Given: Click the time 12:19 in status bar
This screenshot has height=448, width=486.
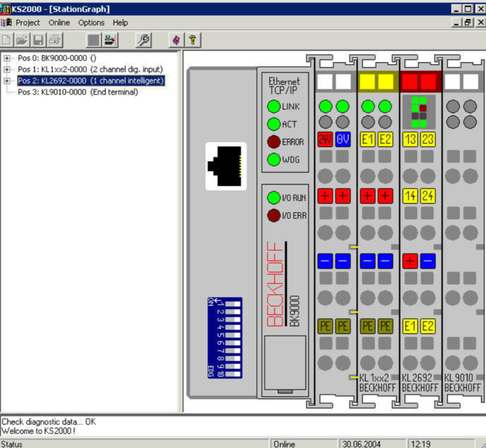Looking at the screenshot, I should [x=441, y=443].
